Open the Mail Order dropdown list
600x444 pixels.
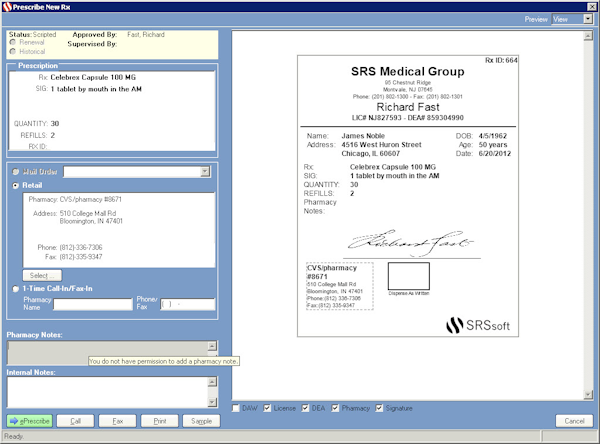pos(205,171)
